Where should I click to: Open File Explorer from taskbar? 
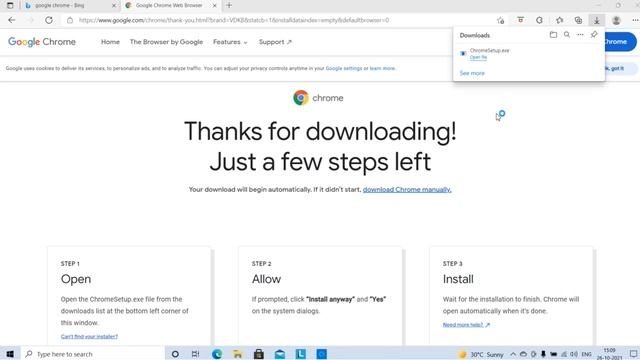(238, 354)
